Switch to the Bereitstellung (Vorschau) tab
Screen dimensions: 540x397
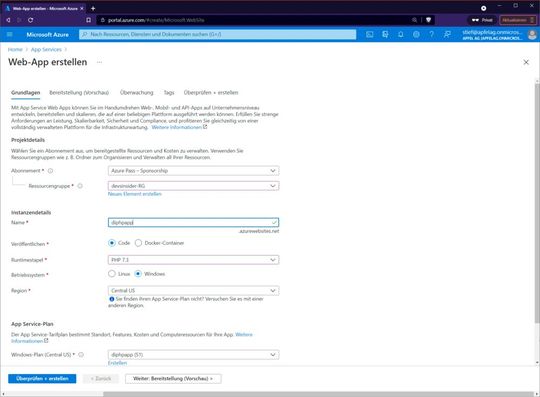79,93
